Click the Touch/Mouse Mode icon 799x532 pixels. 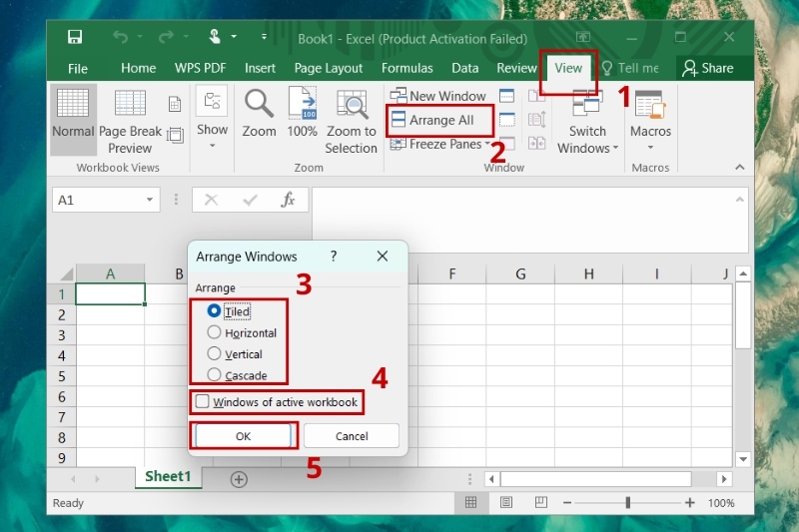(x=215, y=37)
